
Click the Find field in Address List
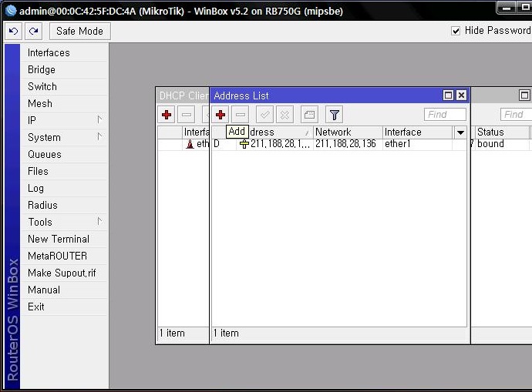[445, 115]
